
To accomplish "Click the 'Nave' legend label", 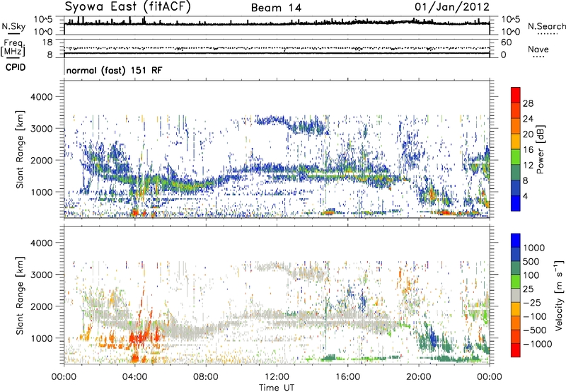I will tap(538, 50).
